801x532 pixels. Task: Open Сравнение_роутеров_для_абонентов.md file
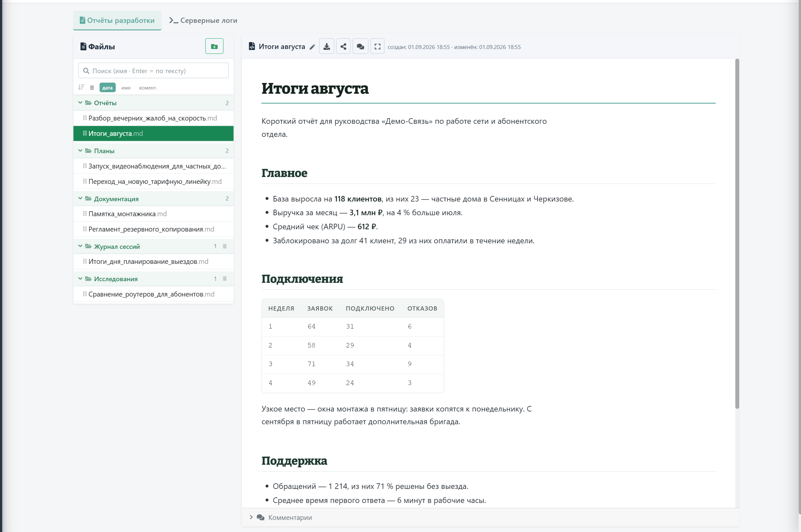pyautogui.click(x=154, y=294)
